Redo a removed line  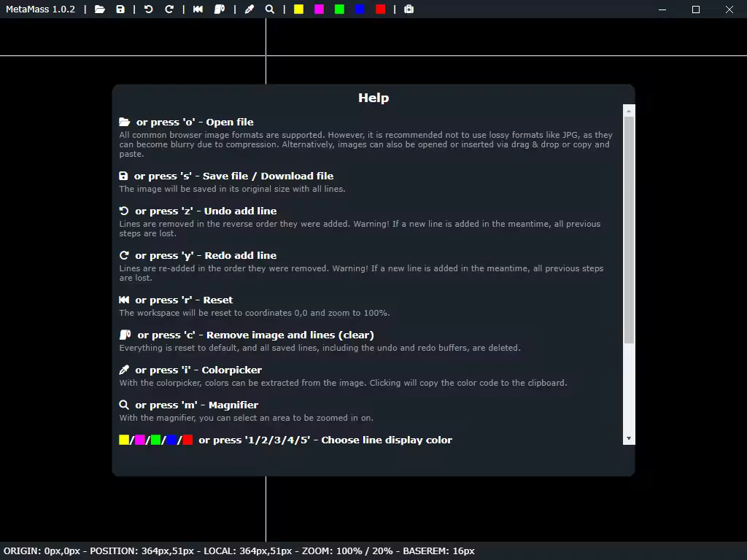pos(169,9)
